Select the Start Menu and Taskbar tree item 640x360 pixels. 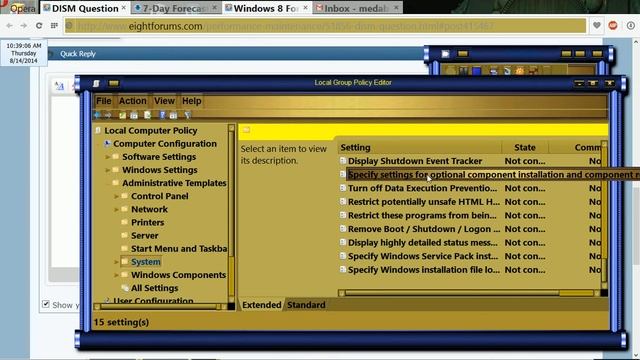[179, 249]
